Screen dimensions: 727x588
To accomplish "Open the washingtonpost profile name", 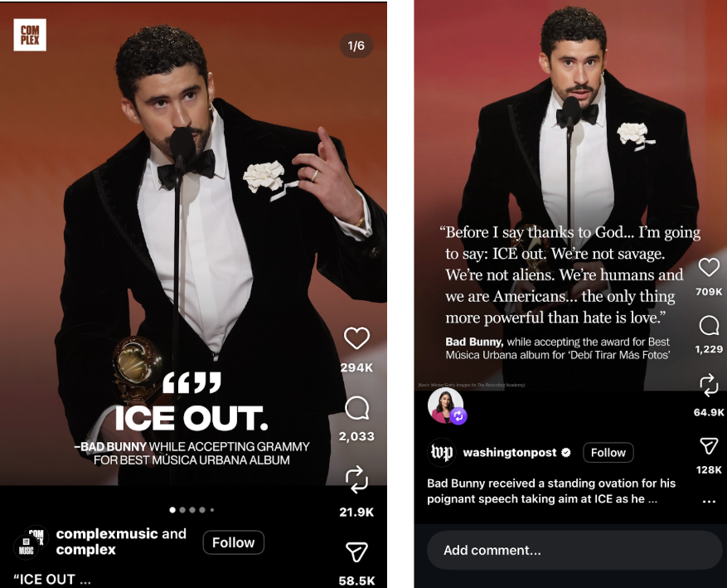I will [x=510, y=453].
